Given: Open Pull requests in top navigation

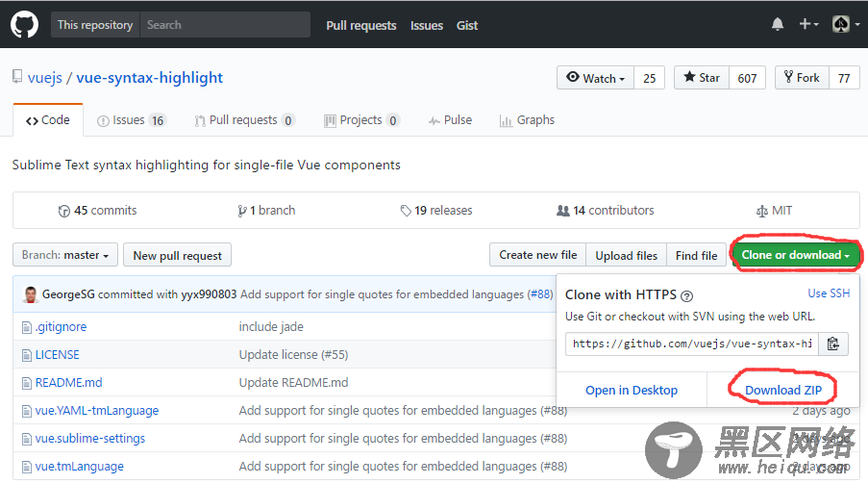Looking at the screenshot, I should pos(360,26).
